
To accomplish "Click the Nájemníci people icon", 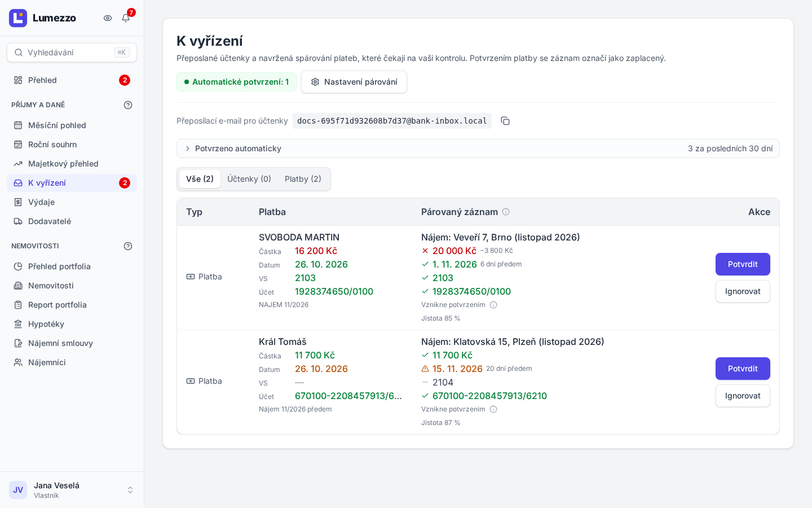I will [x=18, y=362].
